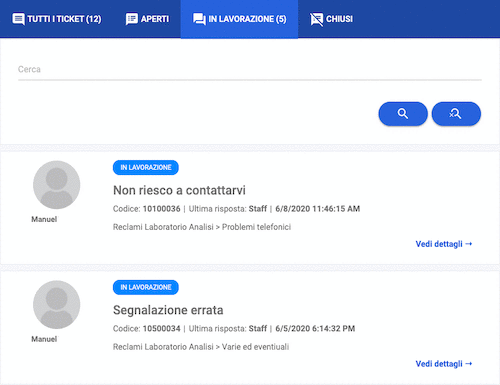Open Vedi dettagli for Non riesco a contattarvi
This screenshot has width=500, height=385.
tap(444, 244)
